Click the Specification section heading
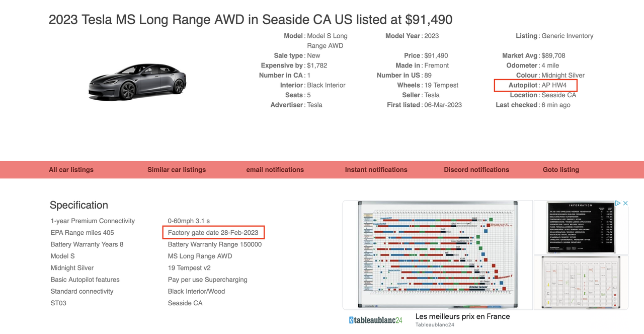This screenshot has width=644, height=334. click(79, 205)
